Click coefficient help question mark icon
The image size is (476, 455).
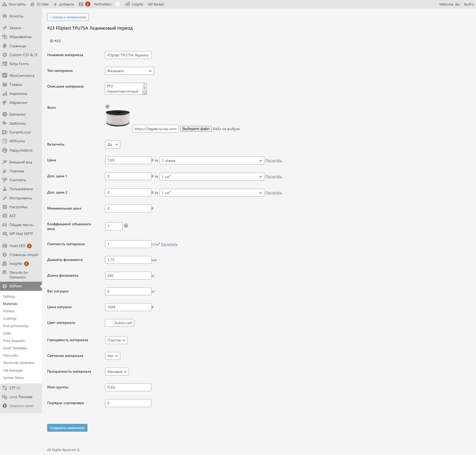(126, 226)
